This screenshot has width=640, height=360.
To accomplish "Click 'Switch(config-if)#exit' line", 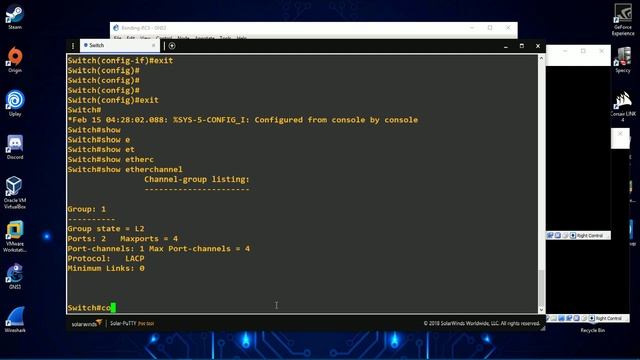I will [120, 60].
